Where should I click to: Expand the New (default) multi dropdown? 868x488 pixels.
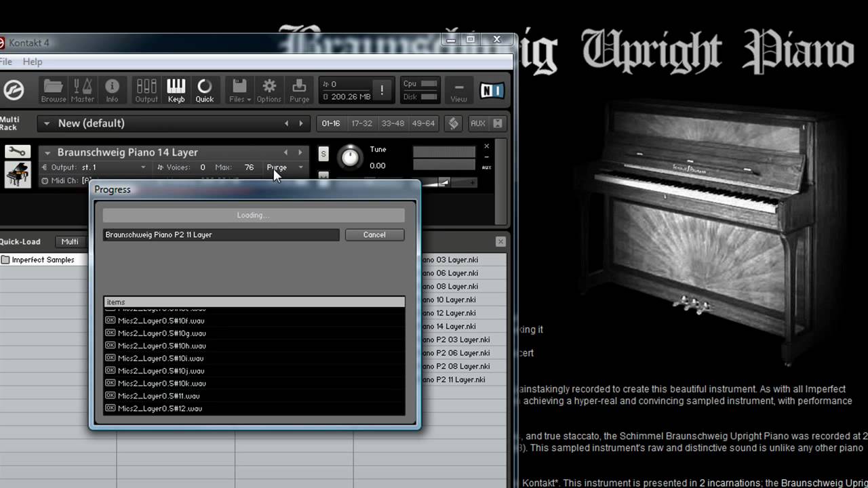(47, 123)
